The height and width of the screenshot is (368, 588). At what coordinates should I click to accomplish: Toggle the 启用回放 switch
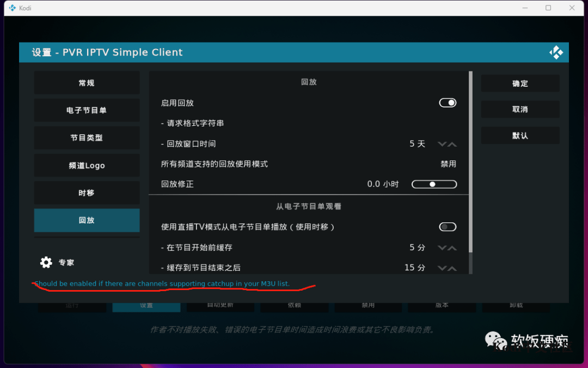point(448,103)
